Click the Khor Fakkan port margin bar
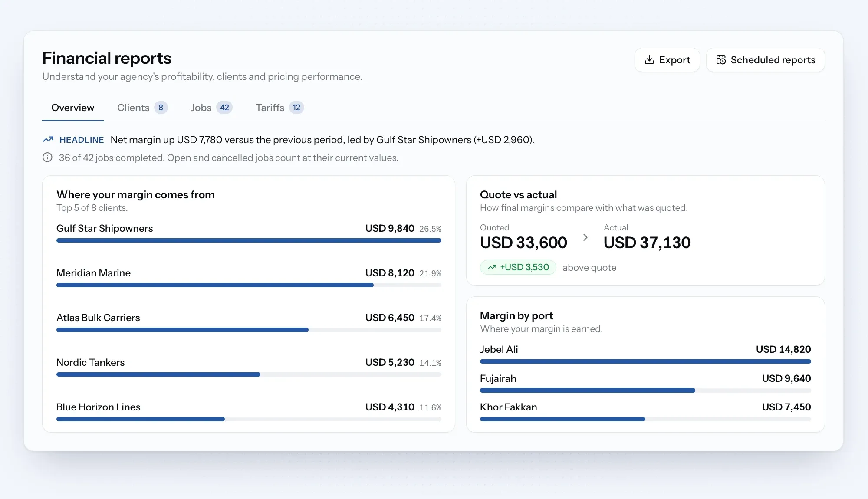868x499 pixels. (x=645, y=419)
